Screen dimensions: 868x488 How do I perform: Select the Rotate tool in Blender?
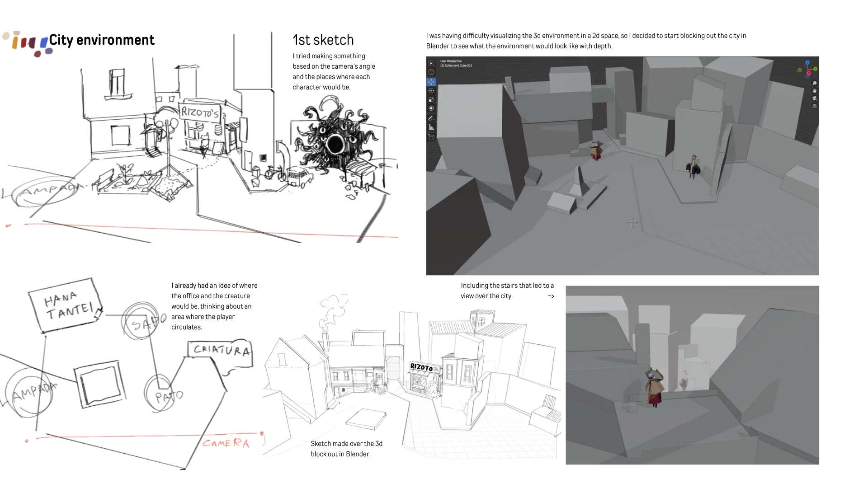[431, 91]
